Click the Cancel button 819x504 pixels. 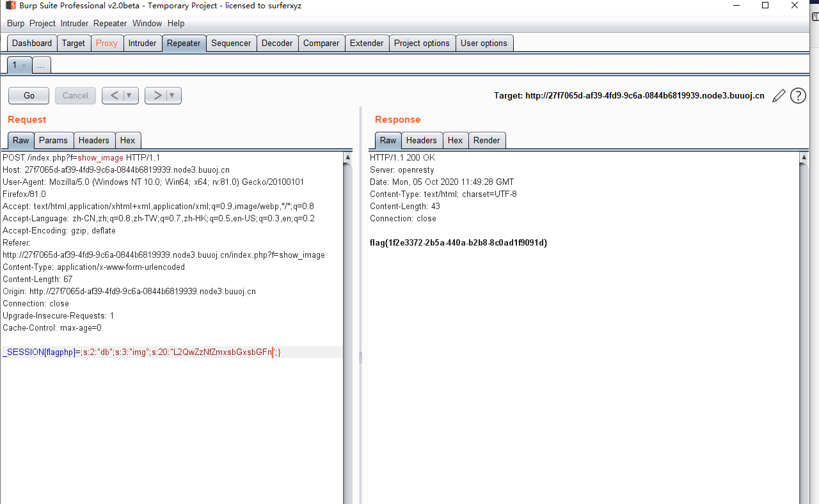click(76, 95)
